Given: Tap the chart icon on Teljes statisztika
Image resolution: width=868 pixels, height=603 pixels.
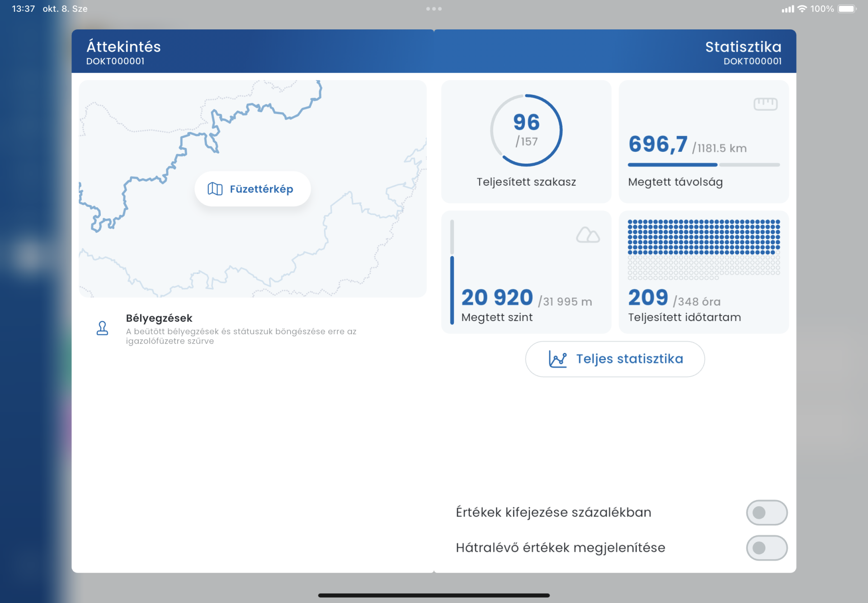Looking at the screenshot, I should (x=557, y=359).
